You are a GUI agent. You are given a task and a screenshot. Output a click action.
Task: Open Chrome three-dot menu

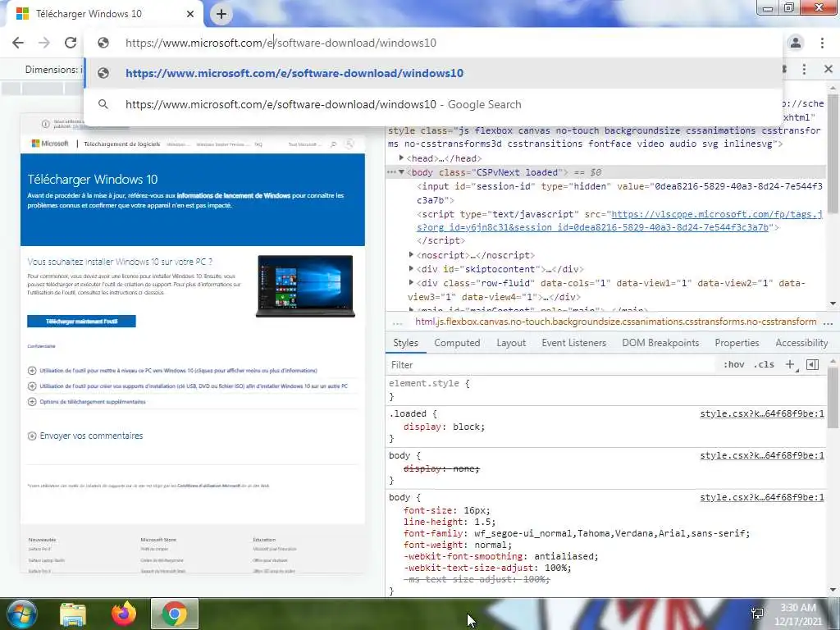tap(822, 43)
